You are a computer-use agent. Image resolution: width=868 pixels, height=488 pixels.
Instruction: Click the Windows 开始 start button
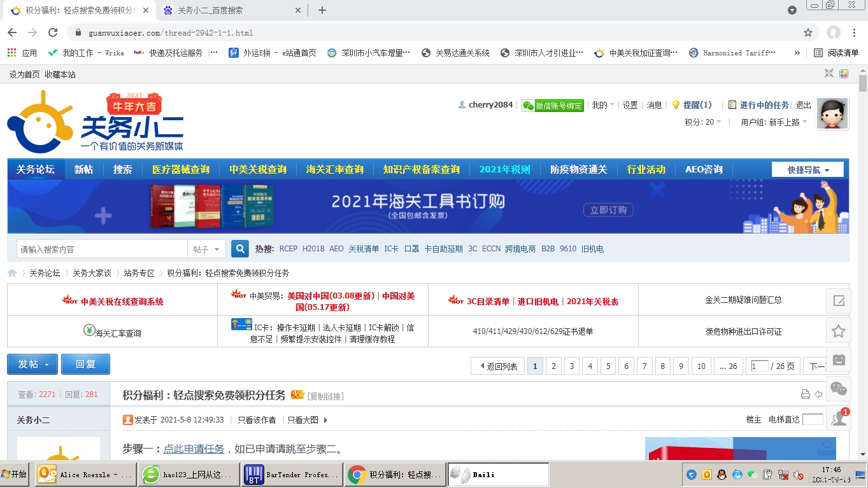(15, 475)
